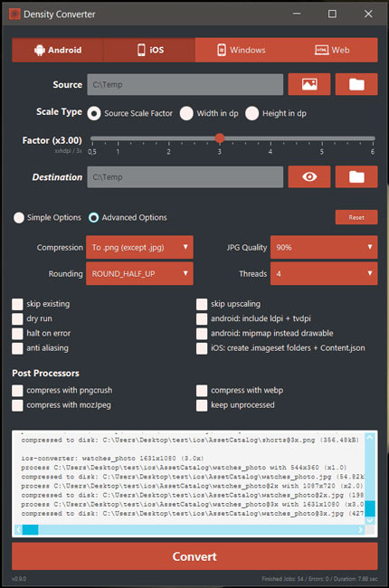The image size is (389, 588).
Task: Open the Threads dropdown
Action: point(324,273)
